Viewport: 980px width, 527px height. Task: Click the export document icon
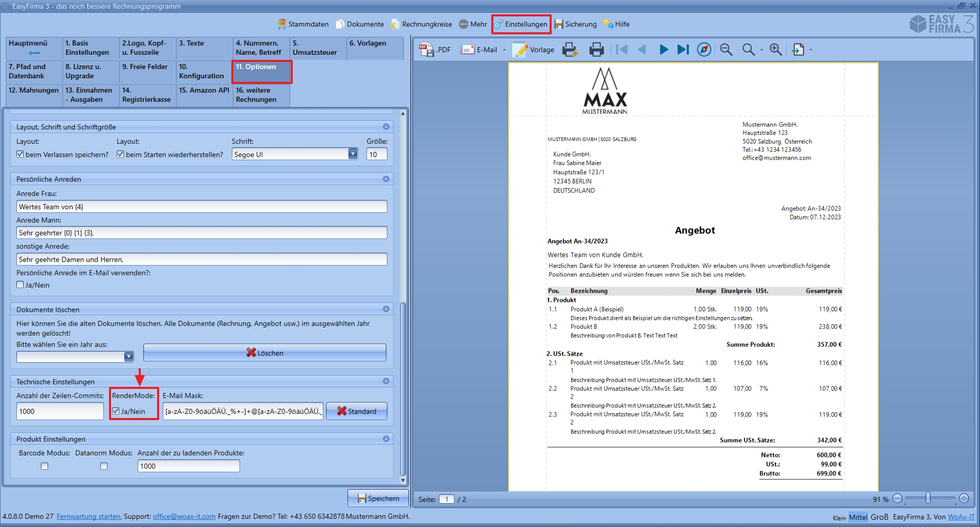pos(798,50)
